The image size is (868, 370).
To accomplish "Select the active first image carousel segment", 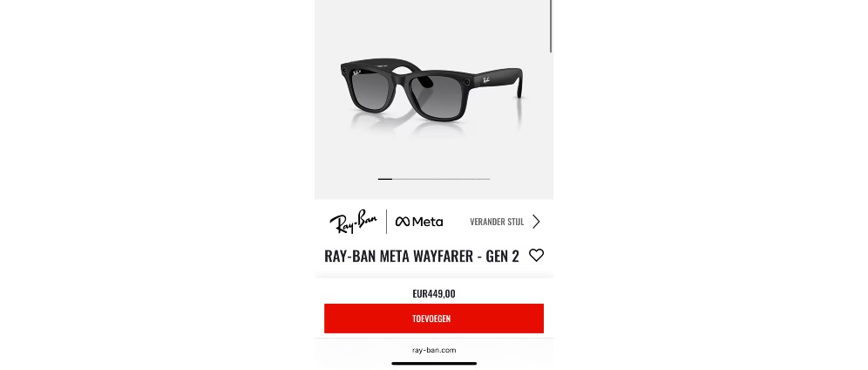I will pos(384,179).
